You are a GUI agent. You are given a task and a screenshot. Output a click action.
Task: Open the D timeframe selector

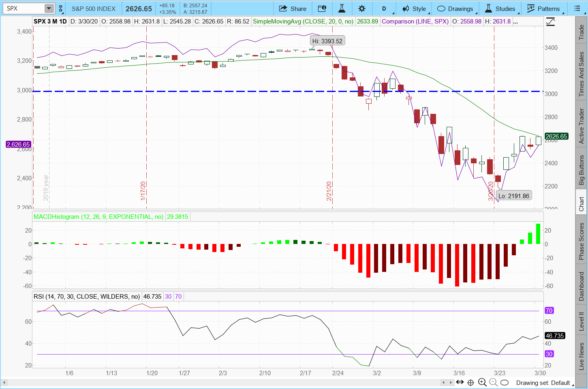(384, 9)
